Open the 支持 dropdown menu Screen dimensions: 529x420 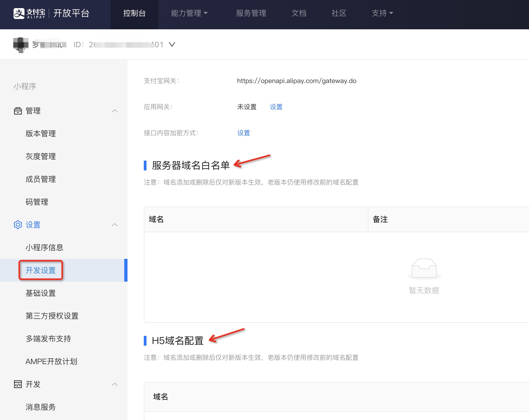[382, 13]
